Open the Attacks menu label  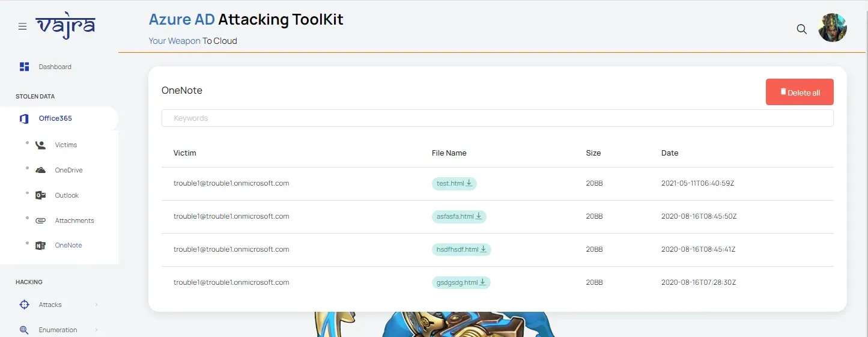pos(50,305)
